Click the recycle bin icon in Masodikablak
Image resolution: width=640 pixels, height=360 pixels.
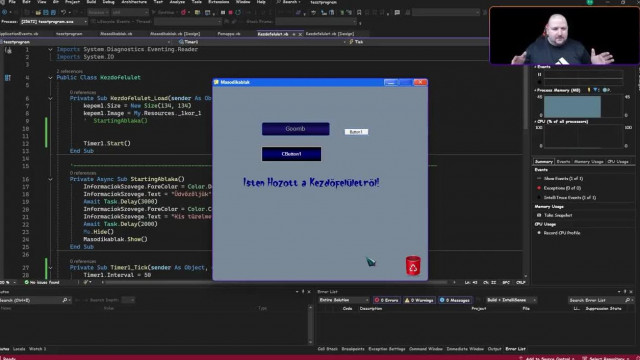click(413, 266)
